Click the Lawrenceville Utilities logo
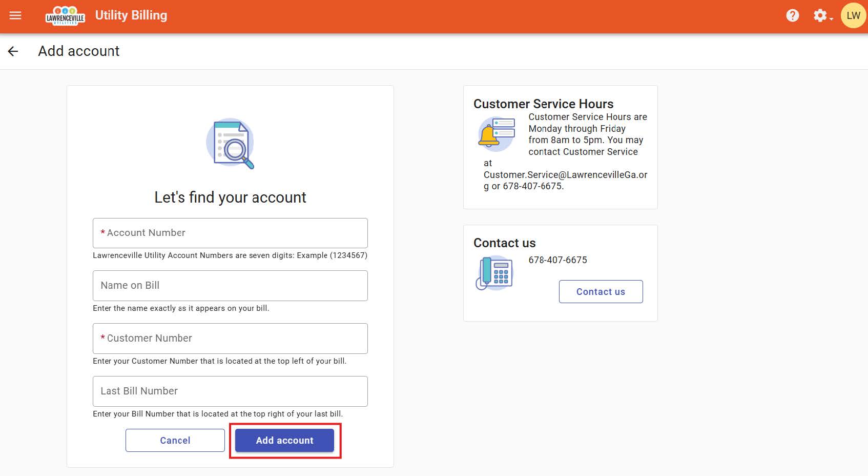 pyautogui.click(x=66, y=15)
